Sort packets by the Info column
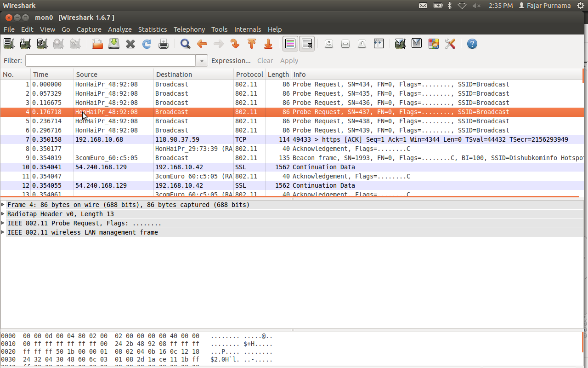 point(437,75)
